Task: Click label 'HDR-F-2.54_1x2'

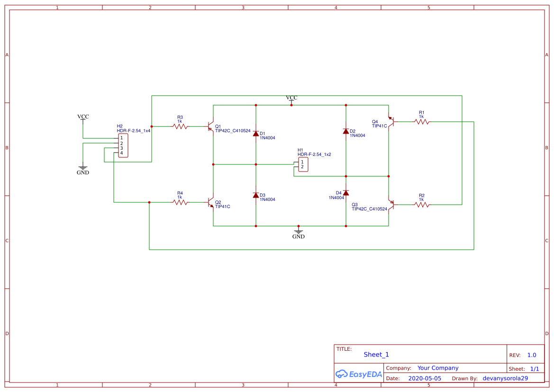Action: coord(314,155)
